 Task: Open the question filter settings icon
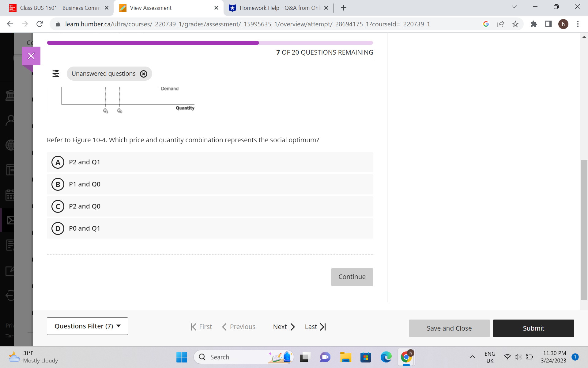pyautogui.click(x=55, y=74)
